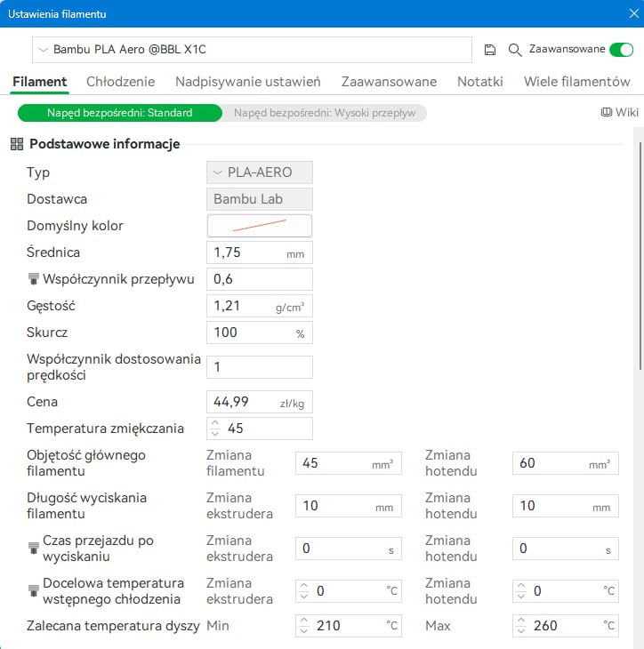Go to the Wiele filamentów tab

click(577, 82)
